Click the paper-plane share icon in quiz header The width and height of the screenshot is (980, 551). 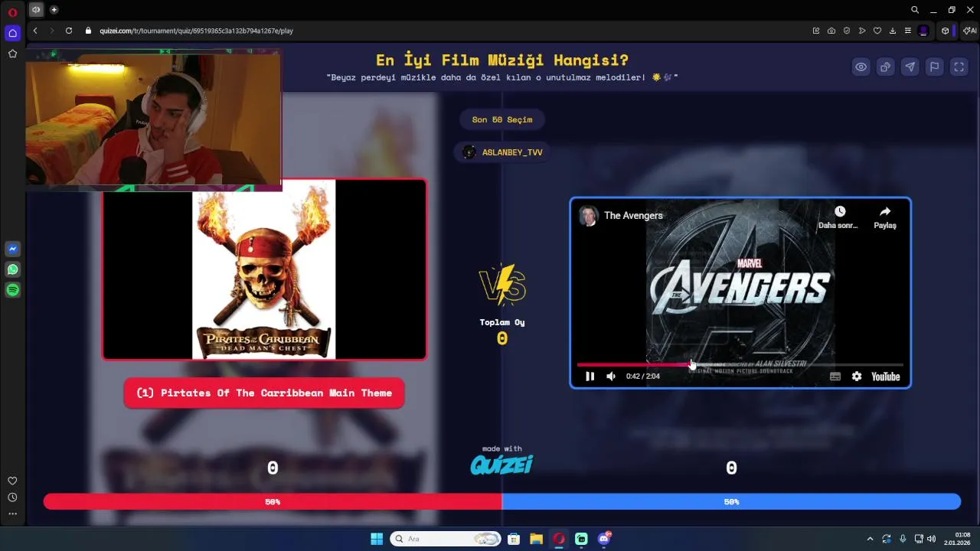pyautogui.click(x=910, y=67)
